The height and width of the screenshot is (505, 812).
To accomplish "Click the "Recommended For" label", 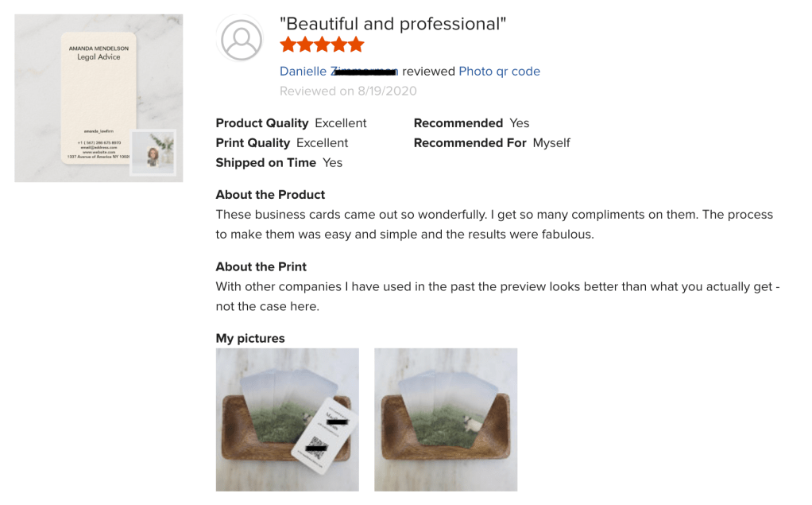I will point(470,143).
